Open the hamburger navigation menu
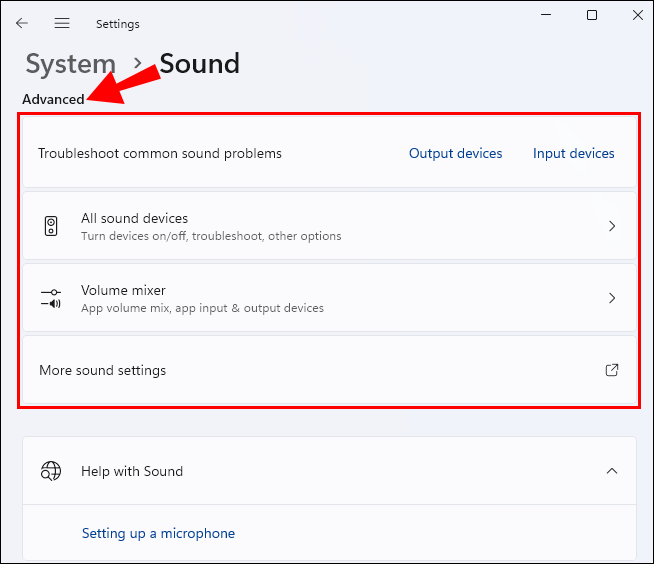The width and height of the screenshot is (654, 564). (62, 23)
